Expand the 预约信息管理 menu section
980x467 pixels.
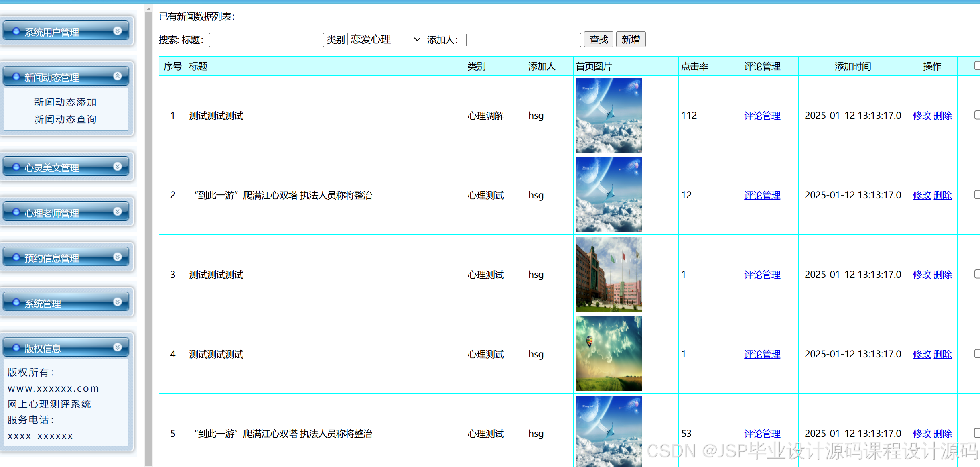[52, 258]
